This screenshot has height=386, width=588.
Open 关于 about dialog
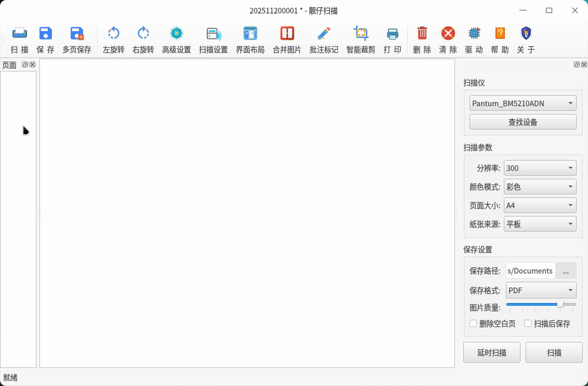coord(526,39)
